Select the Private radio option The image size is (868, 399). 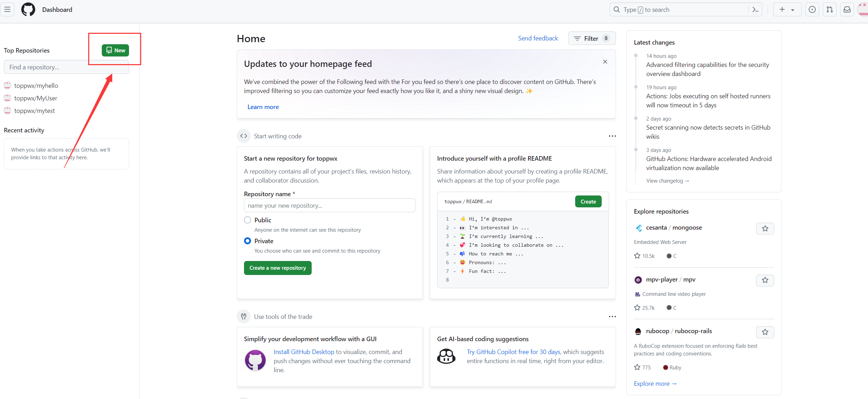[x=248, y=241]
